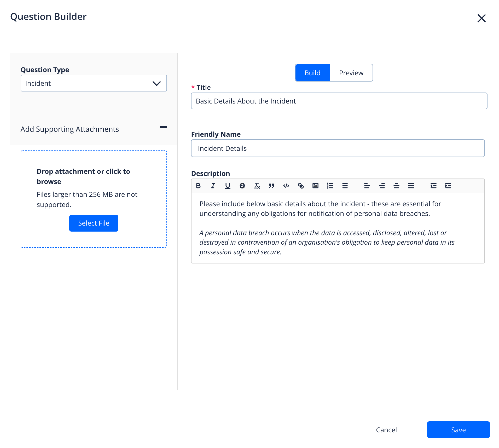Clear text formatting with the Tx icon
The height and width of the screenshot is (448, 499).
click(257, 186)
